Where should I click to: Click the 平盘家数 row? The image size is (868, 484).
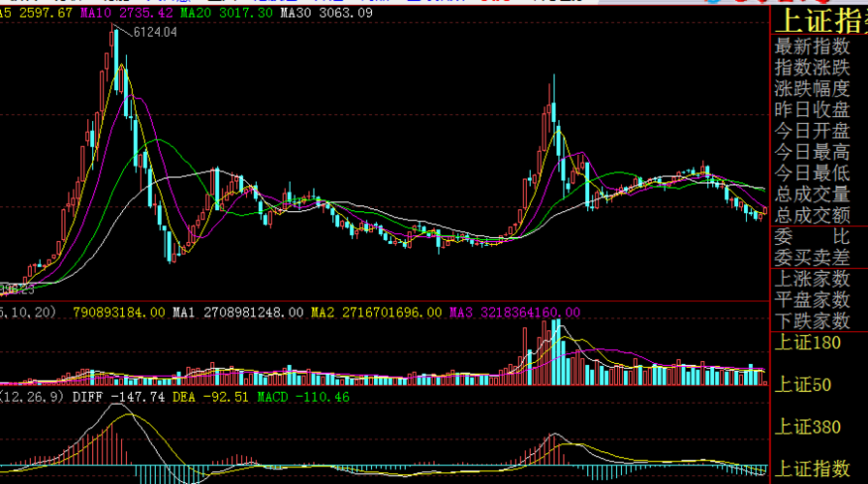pyautogui.click(x=812, y=300)
